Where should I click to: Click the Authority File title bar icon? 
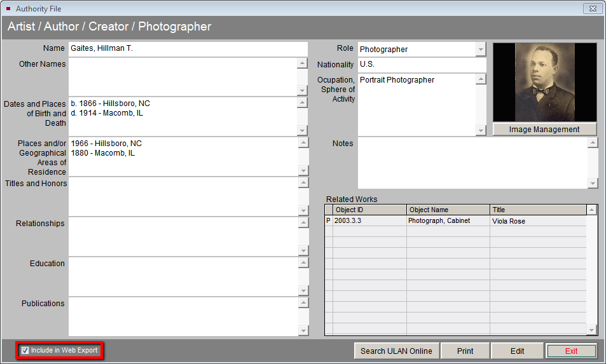coord(8,8)
